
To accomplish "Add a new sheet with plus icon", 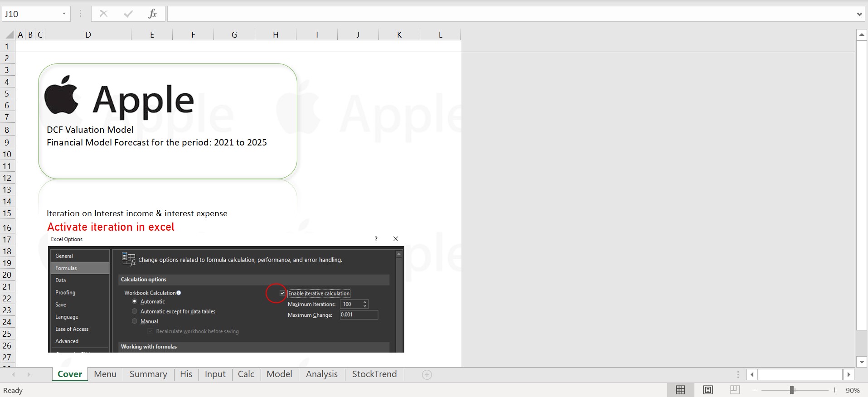I will [x=427, y=374].
